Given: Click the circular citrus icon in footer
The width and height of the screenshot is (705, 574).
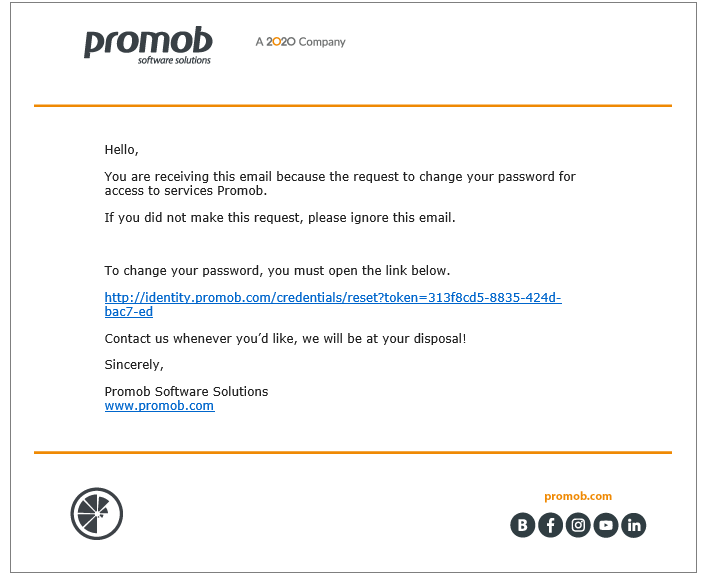Looking at the screenshot, I should click(x=97, y=513).
